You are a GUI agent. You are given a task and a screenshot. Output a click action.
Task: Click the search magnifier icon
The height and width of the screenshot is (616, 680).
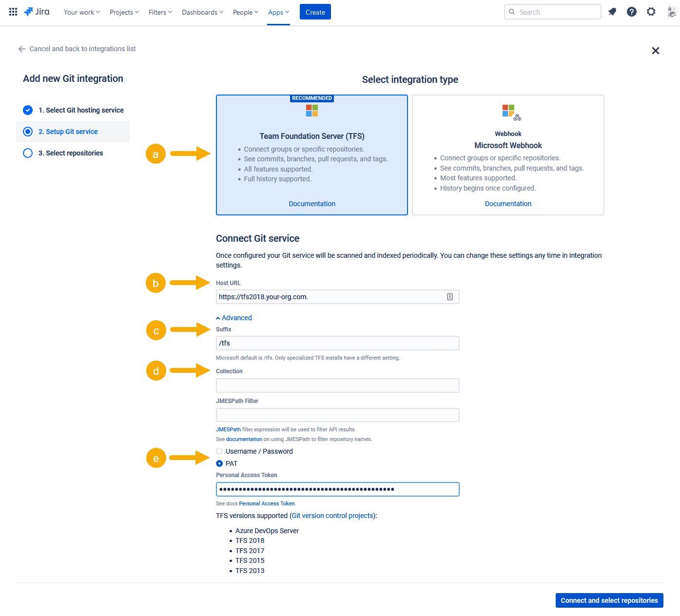512,12
